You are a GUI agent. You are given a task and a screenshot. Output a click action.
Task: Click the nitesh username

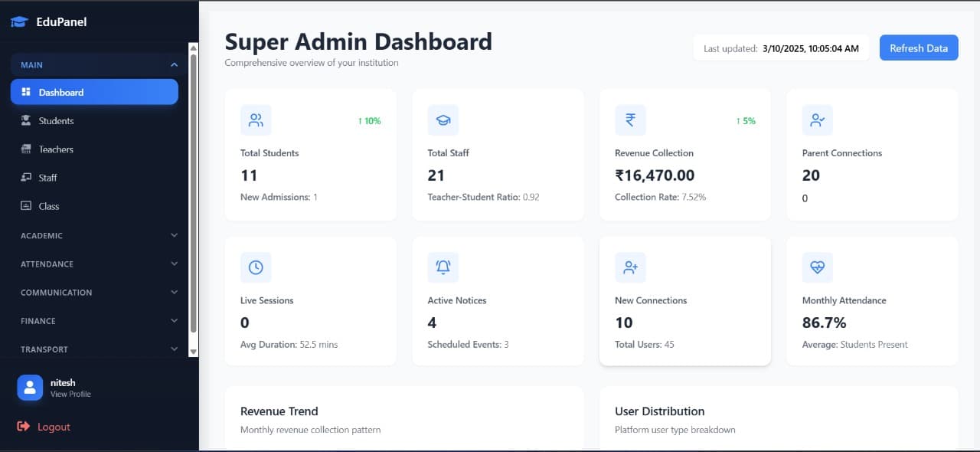tap(63, 382)
